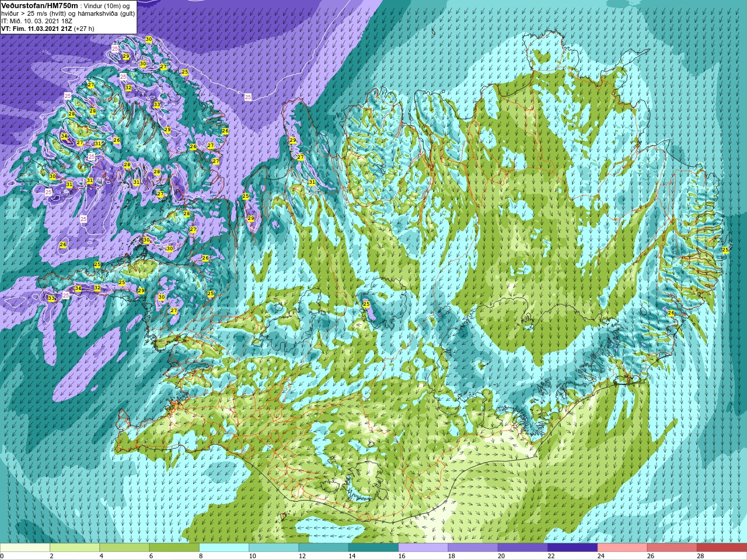Select the 18–20 m/s medium purple legend swatch
This screenshot has height=560, width=747.
click(x=473, y=548)
